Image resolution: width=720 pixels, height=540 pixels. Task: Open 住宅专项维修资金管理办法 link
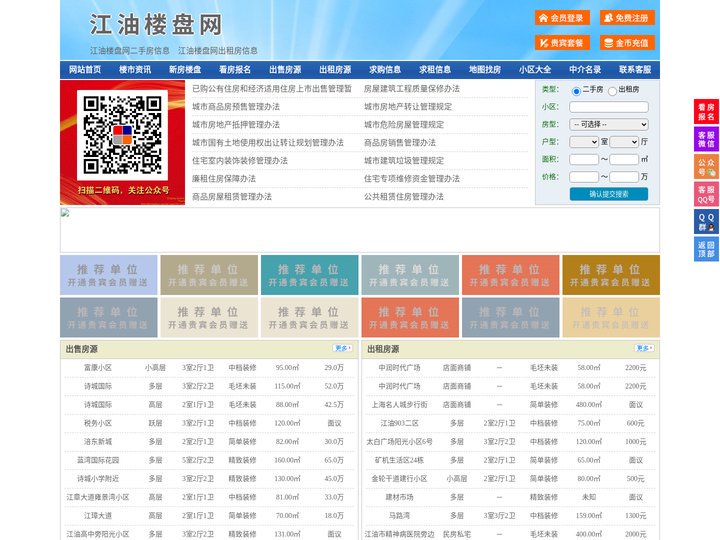tap(412, 179)
